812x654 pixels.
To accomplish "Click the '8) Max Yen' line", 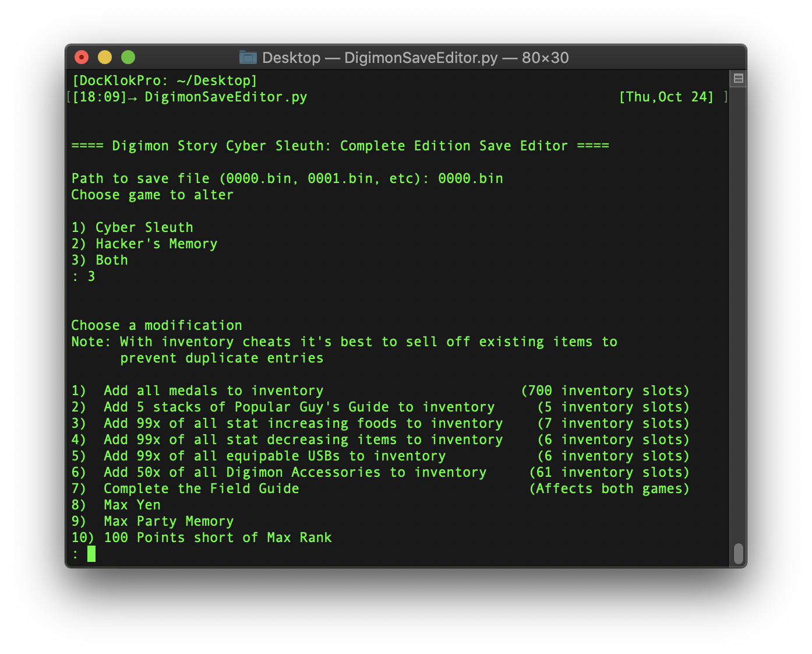I will pyautogui.click(x=116, y=505).
